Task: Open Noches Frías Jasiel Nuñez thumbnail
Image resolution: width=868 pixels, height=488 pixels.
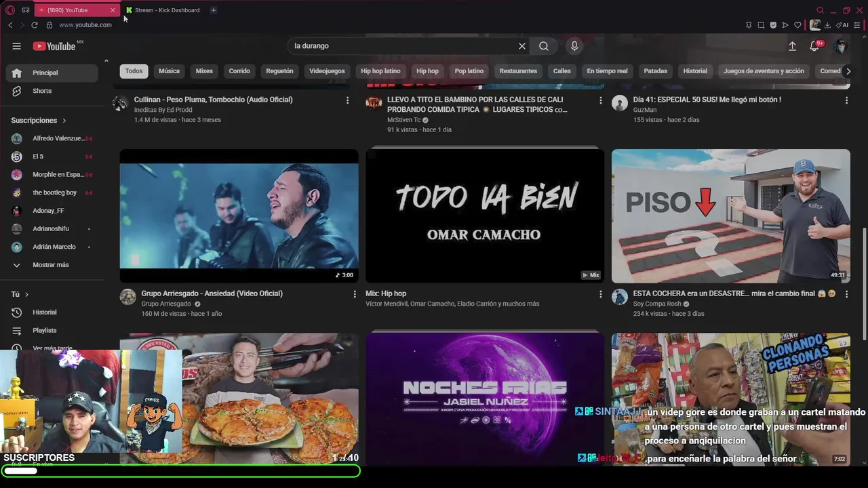Action: click(485, 399)
